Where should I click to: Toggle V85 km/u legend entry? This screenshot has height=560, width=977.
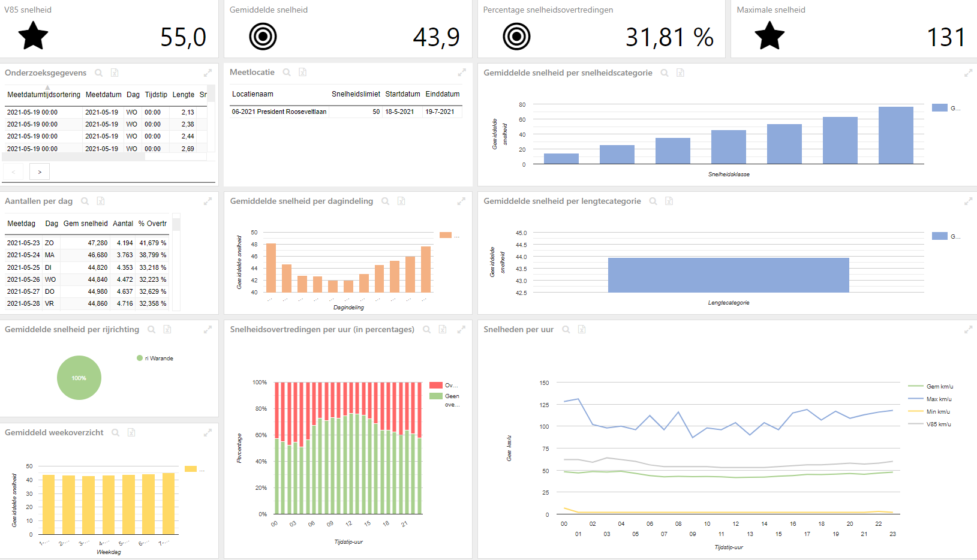pyautogui.click(x=930, y=424)
